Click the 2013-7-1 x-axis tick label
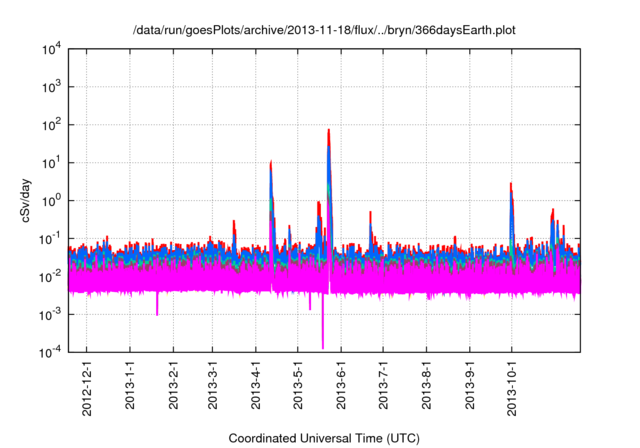 click(x=382, y=386)
